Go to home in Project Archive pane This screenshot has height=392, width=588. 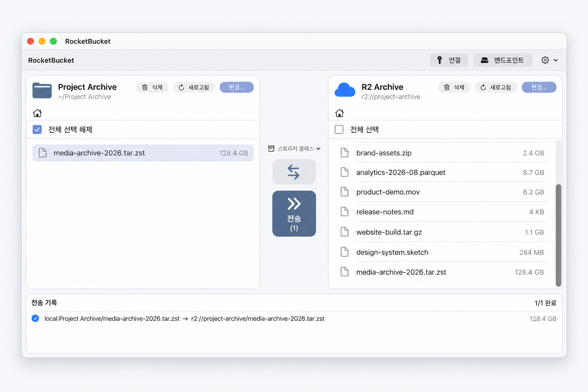pos(37,113)
